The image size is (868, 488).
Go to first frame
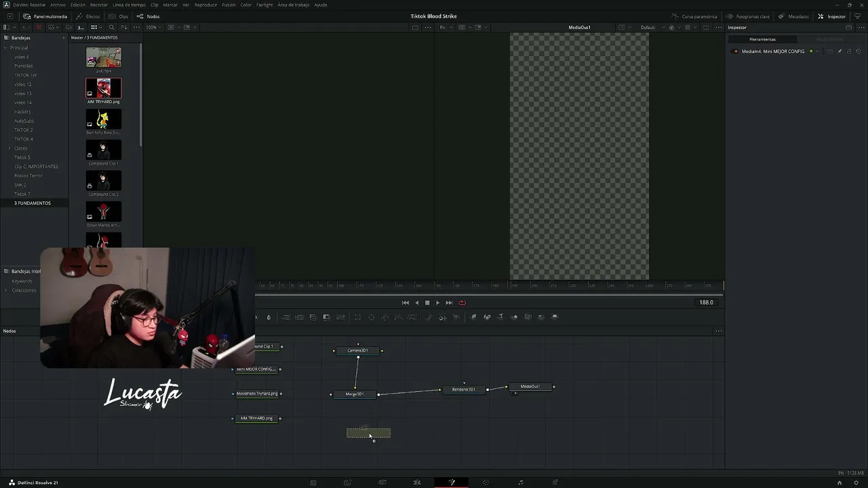[406, 303]
